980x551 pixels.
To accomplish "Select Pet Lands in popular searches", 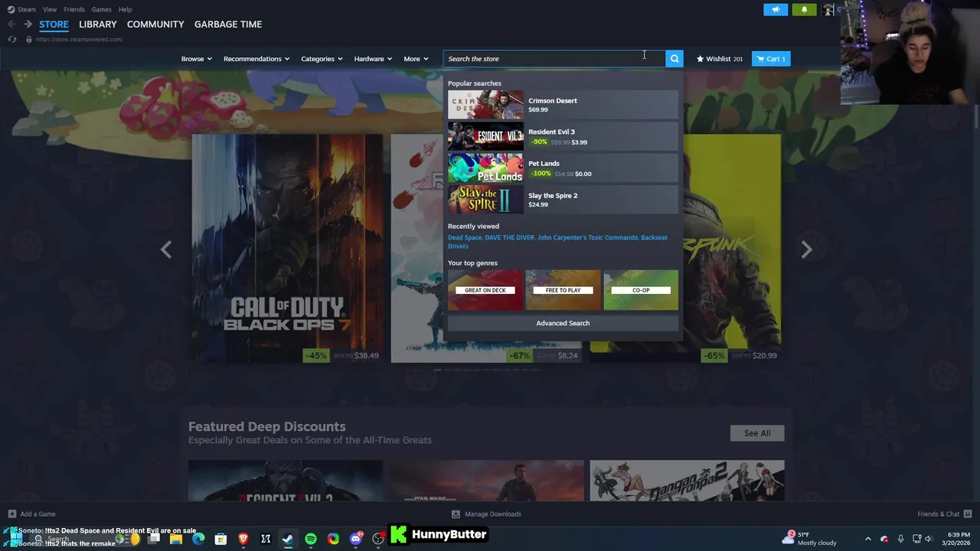I will 563,168.
